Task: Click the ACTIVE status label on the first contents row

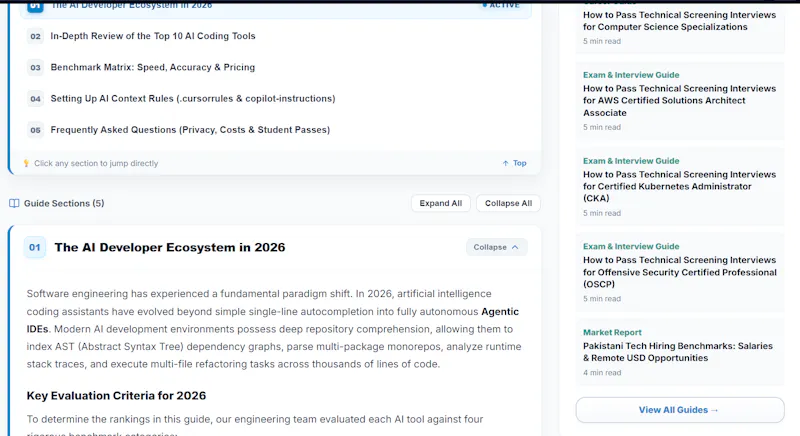Action: [501, 5]
